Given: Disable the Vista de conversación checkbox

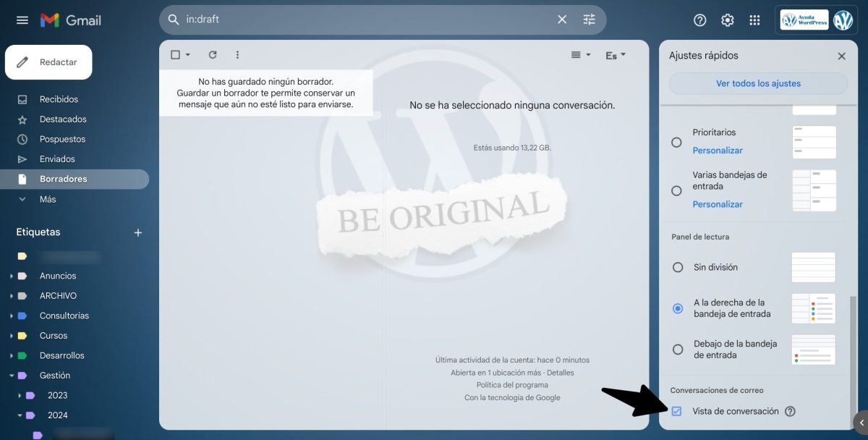Looking at the screenshot, I should (676, 410).
